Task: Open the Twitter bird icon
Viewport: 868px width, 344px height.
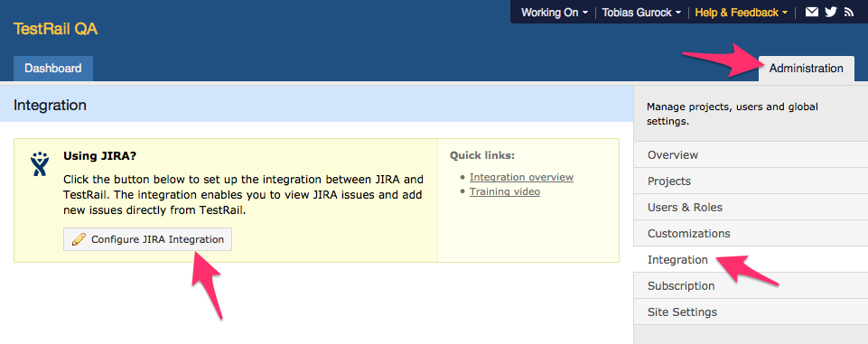Action: (830, 12)
